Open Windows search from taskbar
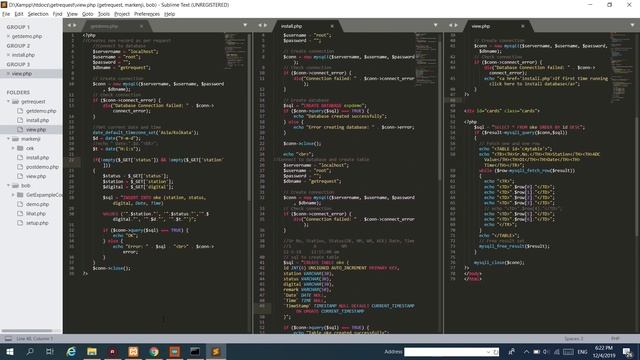 point(30,351)
